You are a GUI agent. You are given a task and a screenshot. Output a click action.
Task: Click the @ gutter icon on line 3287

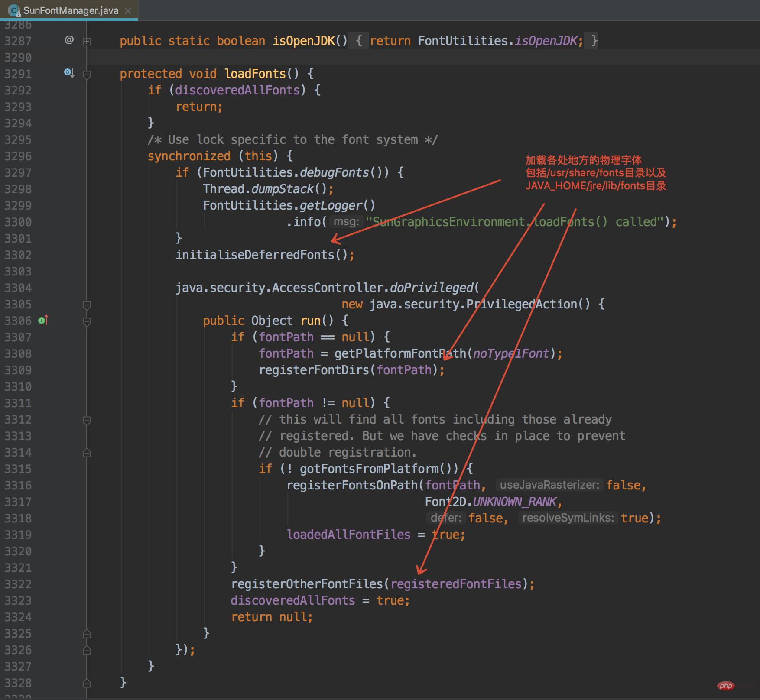69,40
